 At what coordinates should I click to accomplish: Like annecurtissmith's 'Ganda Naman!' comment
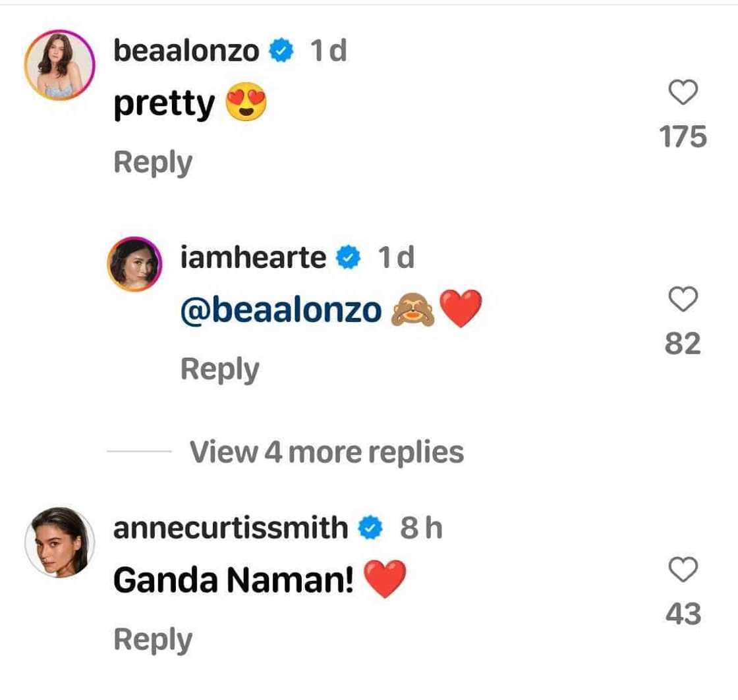point(683,570)
